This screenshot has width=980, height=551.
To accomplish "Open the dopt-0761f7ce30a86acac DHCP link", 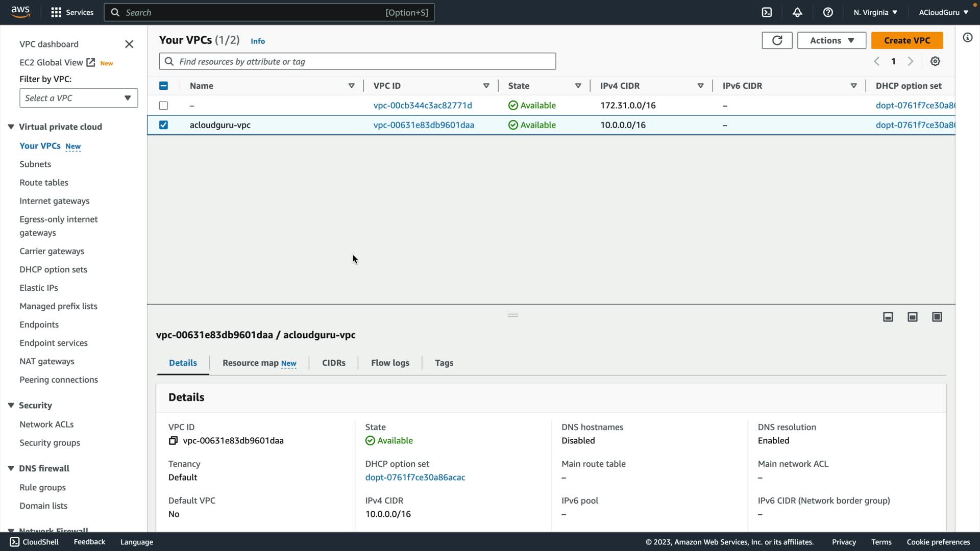I will click(415, 478).
